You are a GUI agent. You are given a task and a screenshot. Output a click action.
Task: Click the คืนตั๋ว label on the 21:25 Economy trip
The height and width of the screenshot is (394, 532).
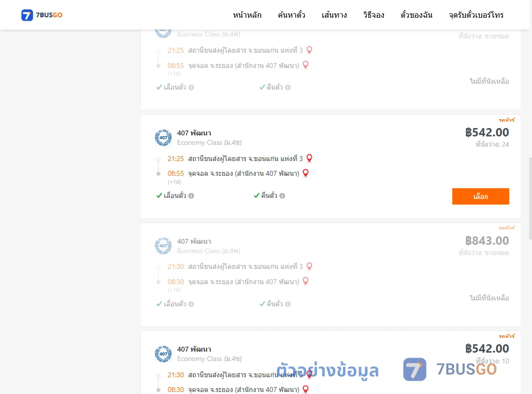269,196
